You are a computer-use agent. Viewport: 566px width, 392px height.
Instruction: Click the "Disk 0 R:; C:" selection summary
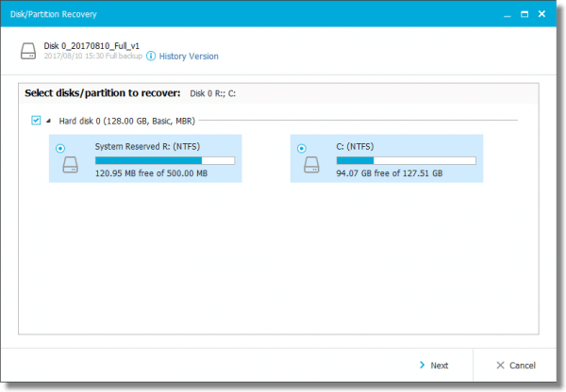pos(212,94)
